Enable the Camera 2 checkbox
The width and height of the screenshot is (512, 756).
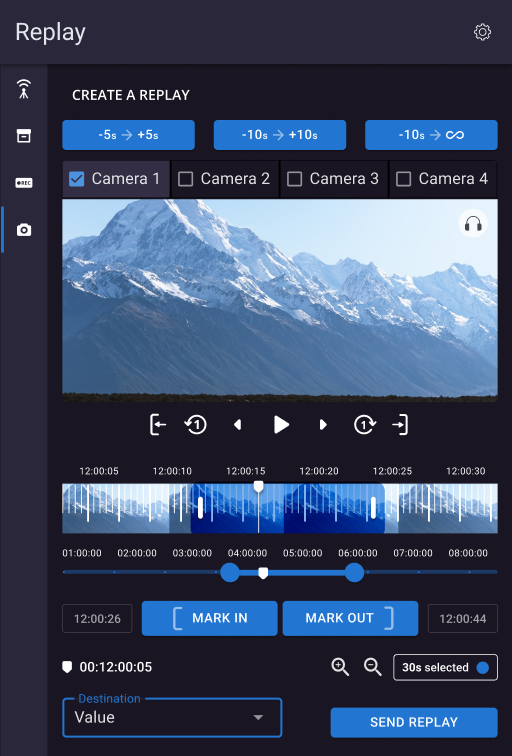pyautogui.click(x=186, y=179)
